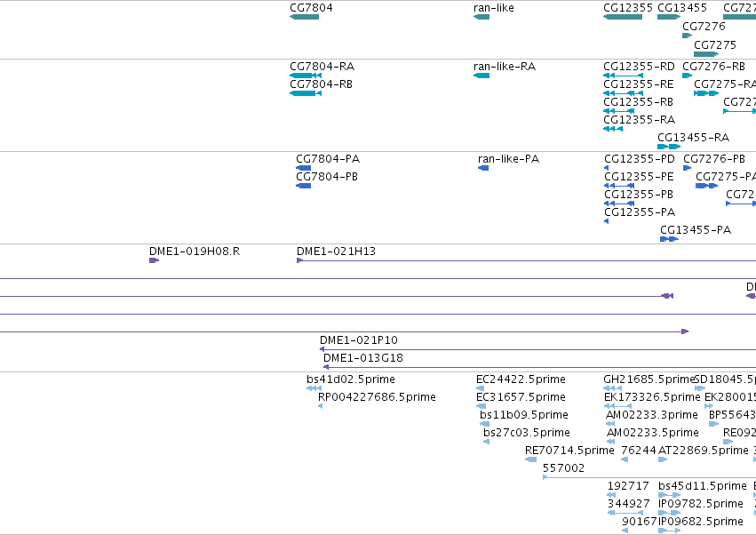Click the CG13455-PA protein label

click(696, 230)
